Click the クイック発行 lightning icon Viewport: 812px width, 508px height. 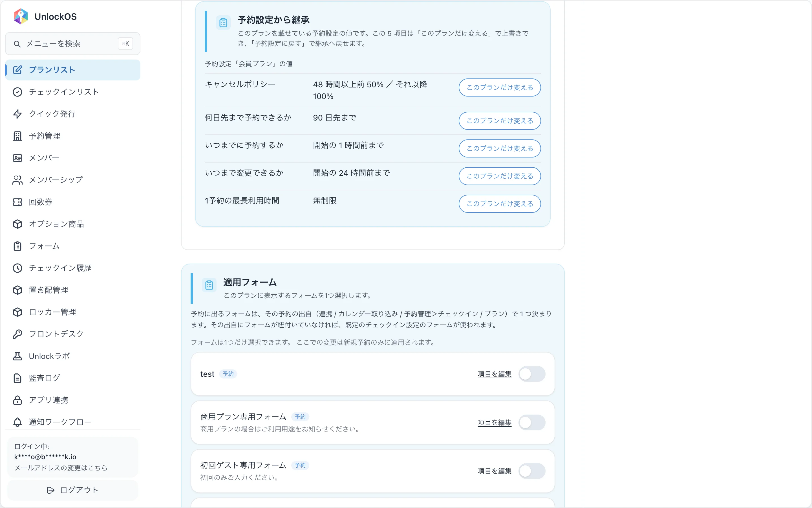pos(17,114)
